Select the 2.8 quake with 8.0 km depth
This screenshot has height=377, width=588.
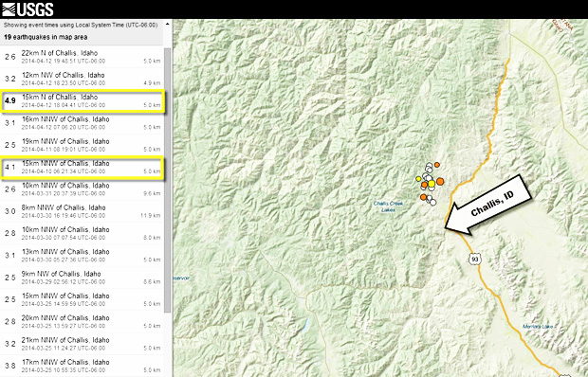82,234
